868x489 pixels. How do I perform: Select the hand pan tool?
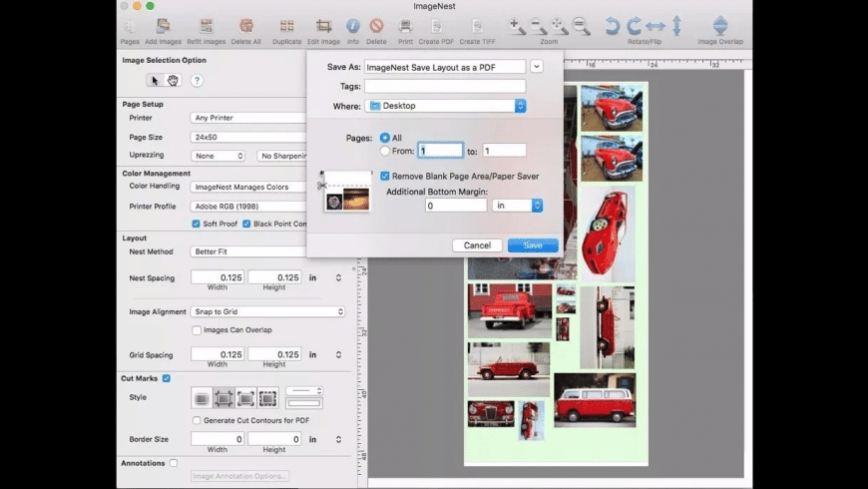coord(173,81)
